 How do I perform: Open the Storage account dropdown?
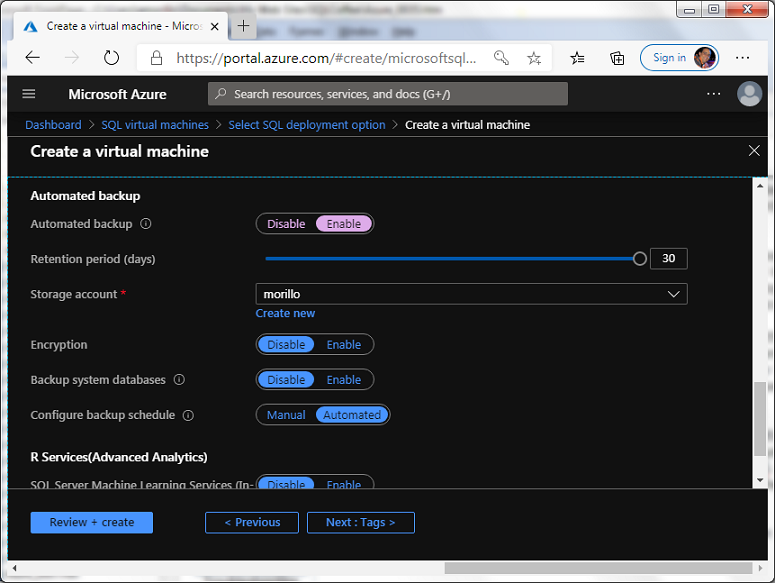472,294
